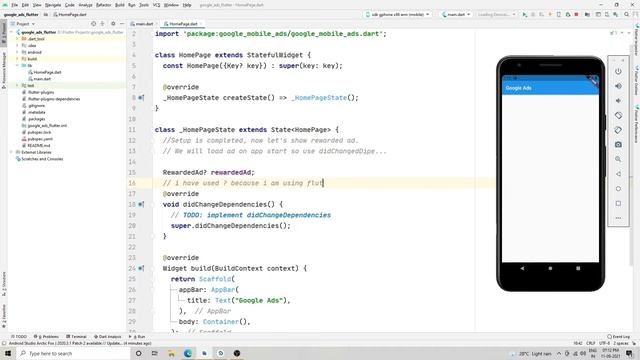Hide the Project panel with the minus icon
This screenshot has width=640, height=360.
pos(122,24)
